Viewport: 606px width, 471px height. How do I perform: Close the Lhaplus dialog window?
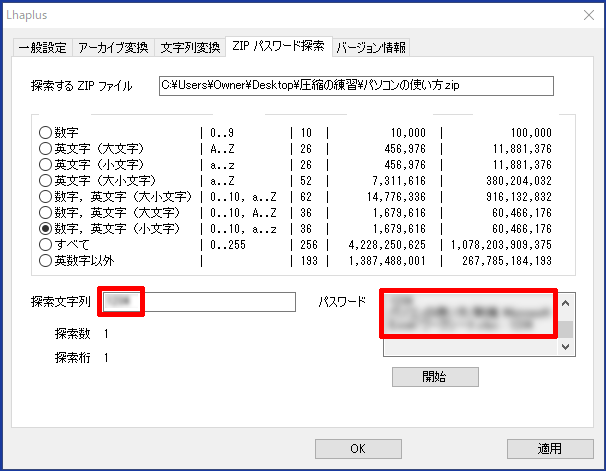[x=589, y=15]
